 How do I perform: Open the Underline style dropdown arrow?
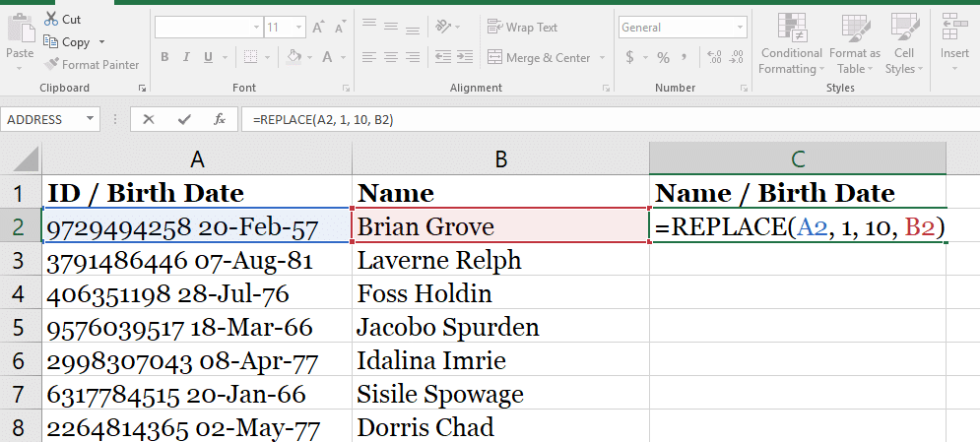click(x=225, y=57)
